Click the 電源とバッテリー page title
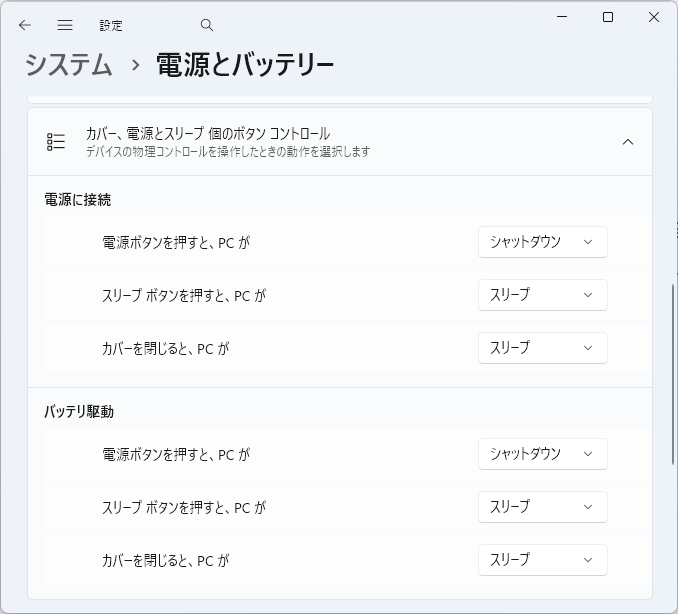Image resolution: width=678 pixels, height=614 pixels. (245, 65)
